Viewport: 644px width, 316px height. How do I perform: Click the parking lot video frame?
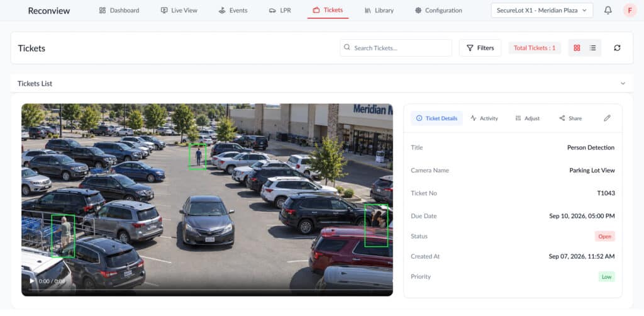(207, 200)
